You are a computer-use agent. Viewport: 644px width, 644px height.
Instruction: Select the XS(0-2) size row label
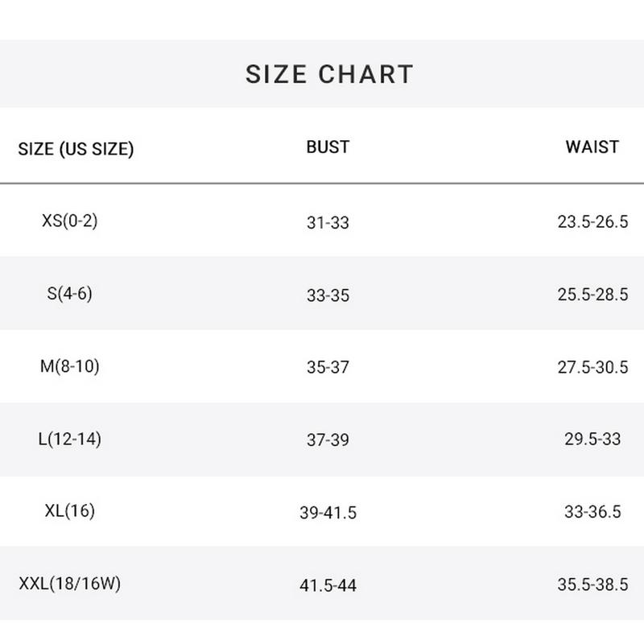coord(69,220)
